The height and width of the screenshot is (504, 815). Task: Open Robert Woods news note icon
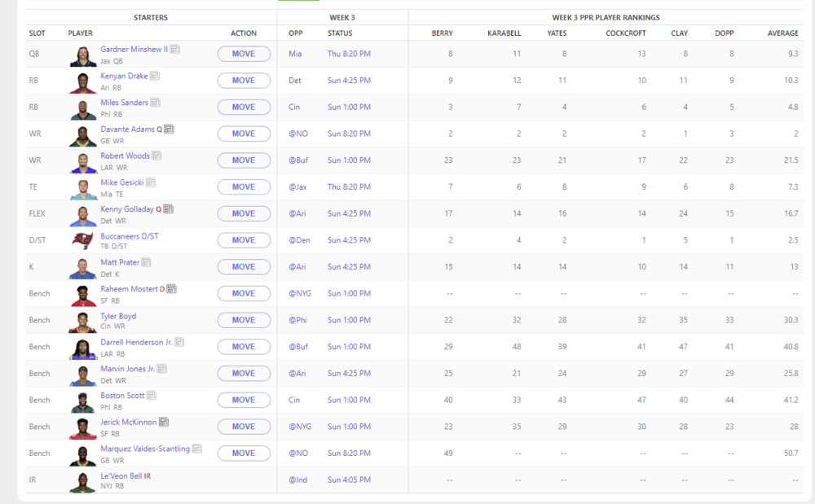tap(156, 156)
